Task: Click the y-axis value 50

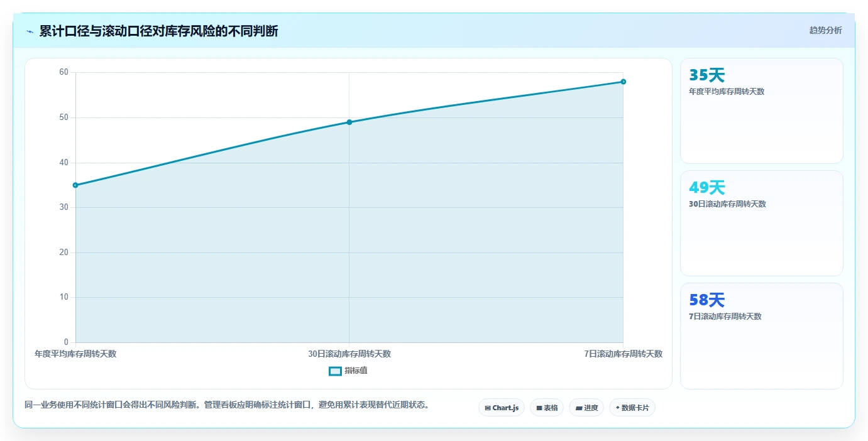Action: coord(63,117)
